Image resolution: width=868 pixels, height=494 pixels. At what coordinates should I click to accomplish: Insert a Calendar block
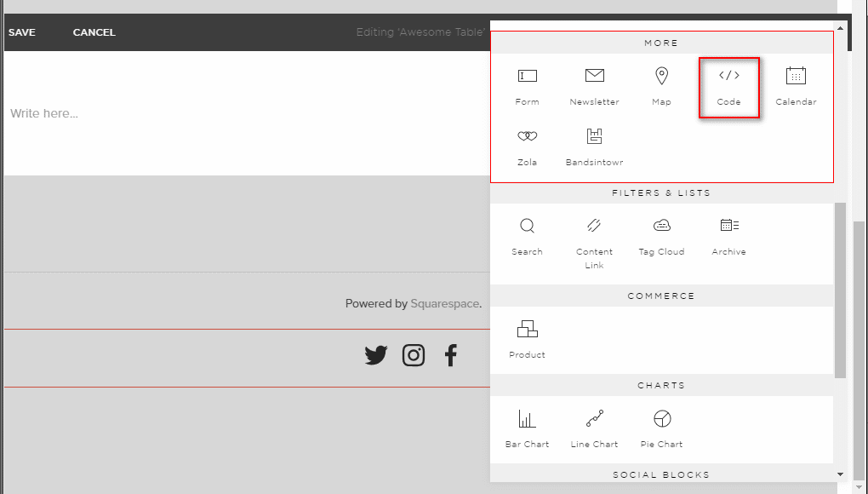coord(796,85)
